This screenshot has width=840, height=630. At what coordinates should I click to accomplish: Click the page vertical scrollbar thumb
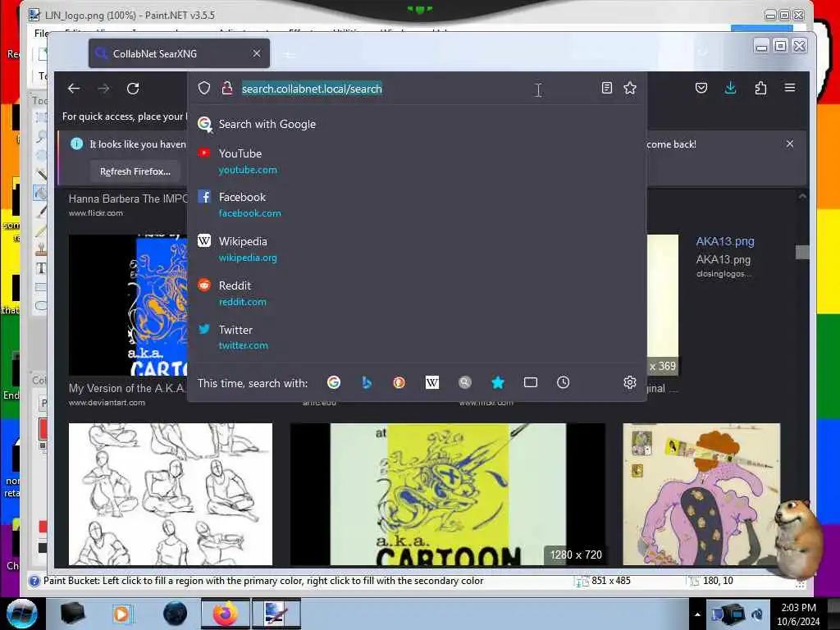[x=802, y=252]
